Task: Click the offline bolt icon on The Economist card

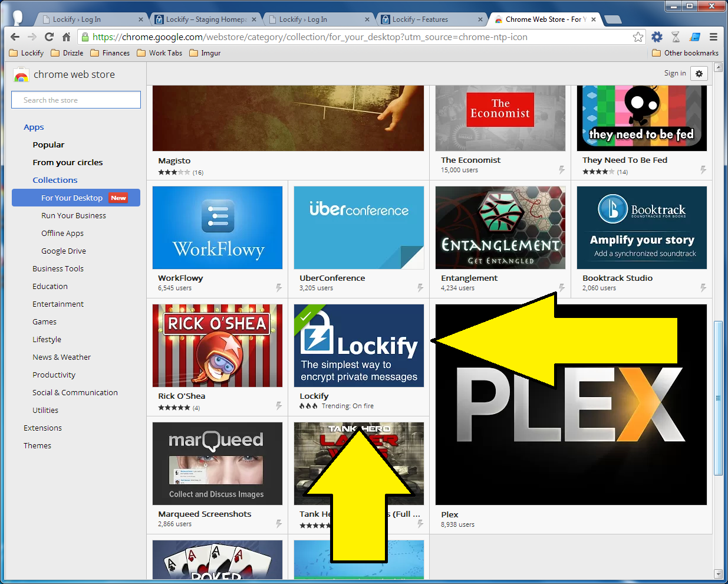Action: 562,170
